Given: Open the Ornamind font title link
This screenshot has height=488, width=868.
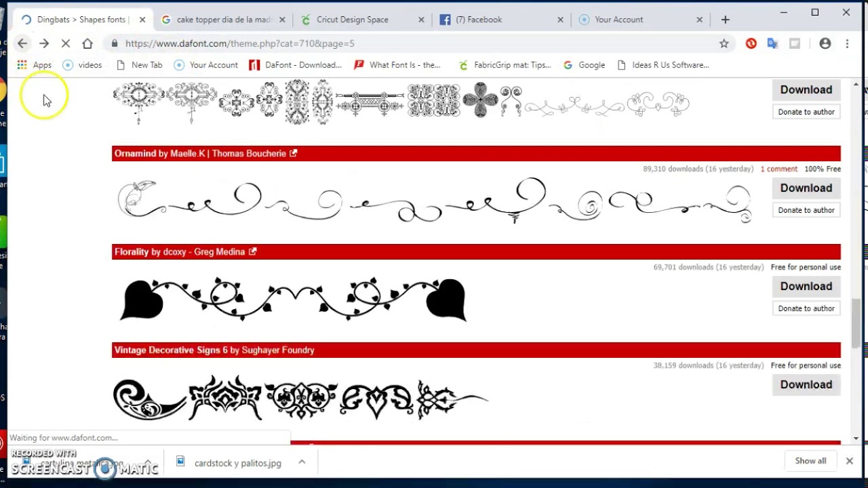Looking at the screenshot, I should click(136, 153).
